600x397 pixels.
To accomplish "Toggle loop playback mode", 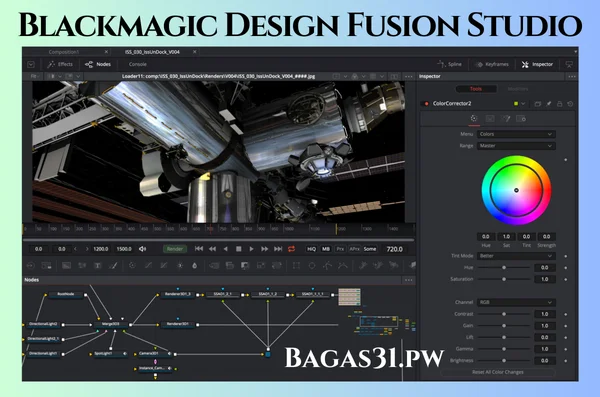I will (x=292, y=249).
